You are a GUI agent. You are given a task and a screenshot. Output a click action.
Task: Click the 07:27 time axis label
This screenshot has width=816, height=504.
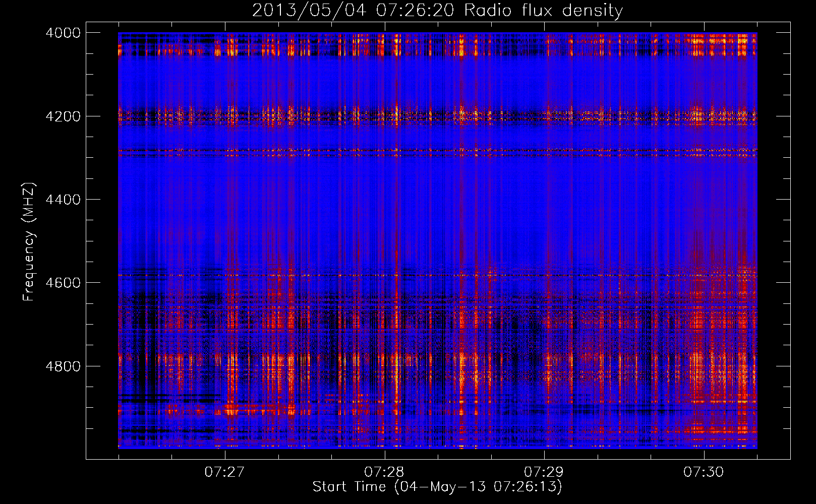(224, 472)
